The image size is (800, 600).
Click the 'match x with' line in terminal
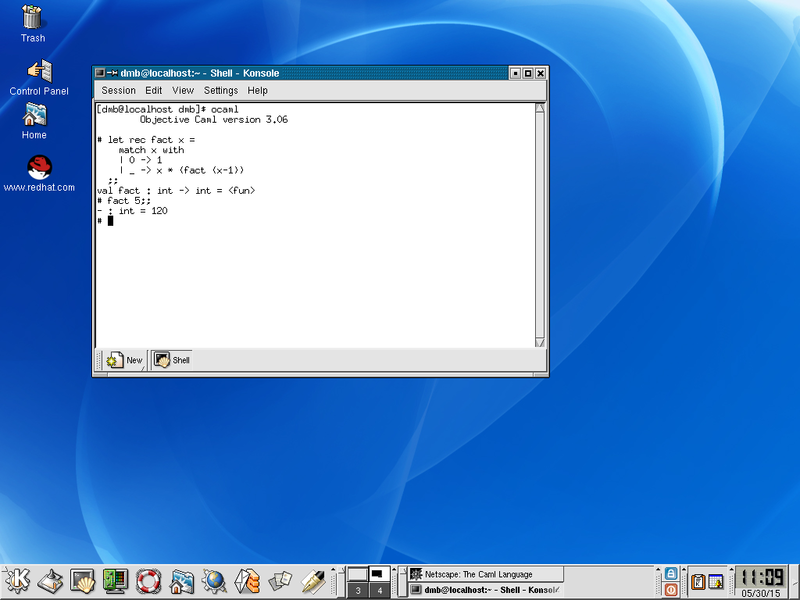tap(152, 150)
